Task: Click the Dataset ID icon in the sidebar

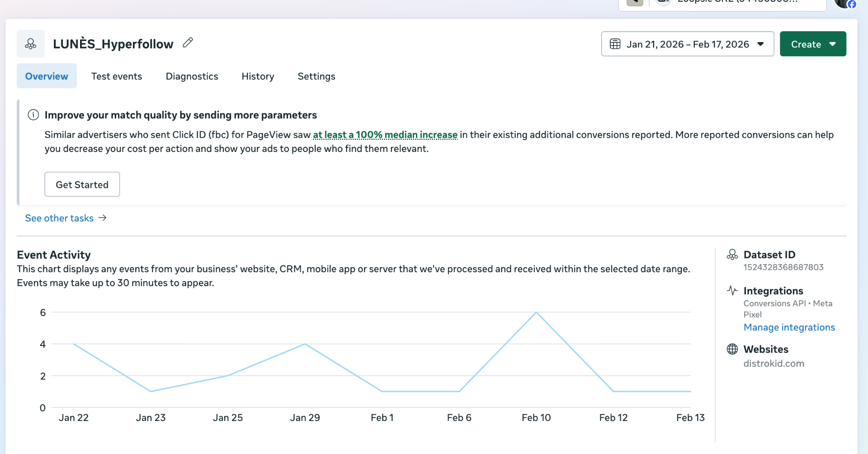Action: pos(732,254)
